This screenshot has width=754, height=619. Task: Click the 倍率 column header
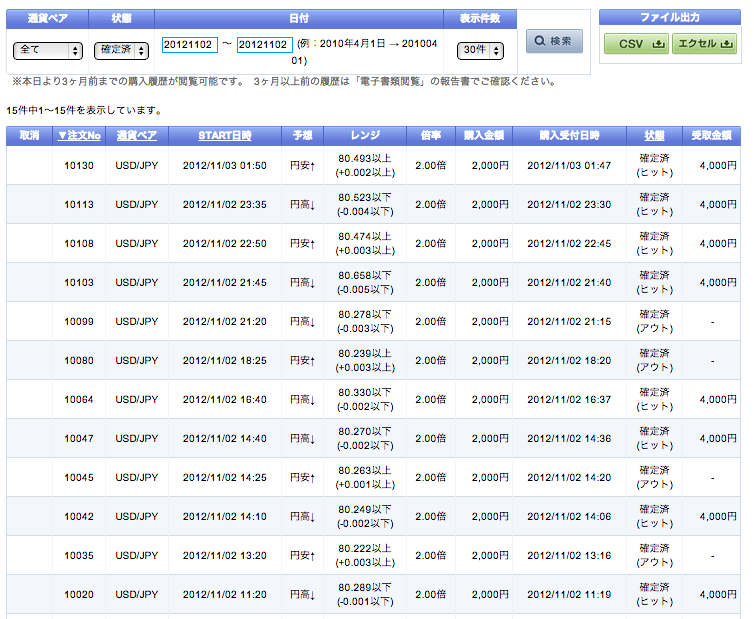[x=431, y=136]
